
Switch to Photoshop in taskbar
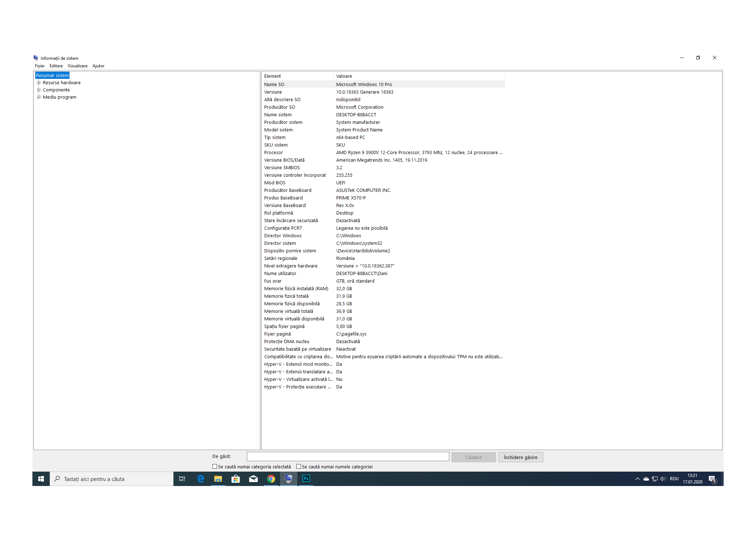click(306, 479)
